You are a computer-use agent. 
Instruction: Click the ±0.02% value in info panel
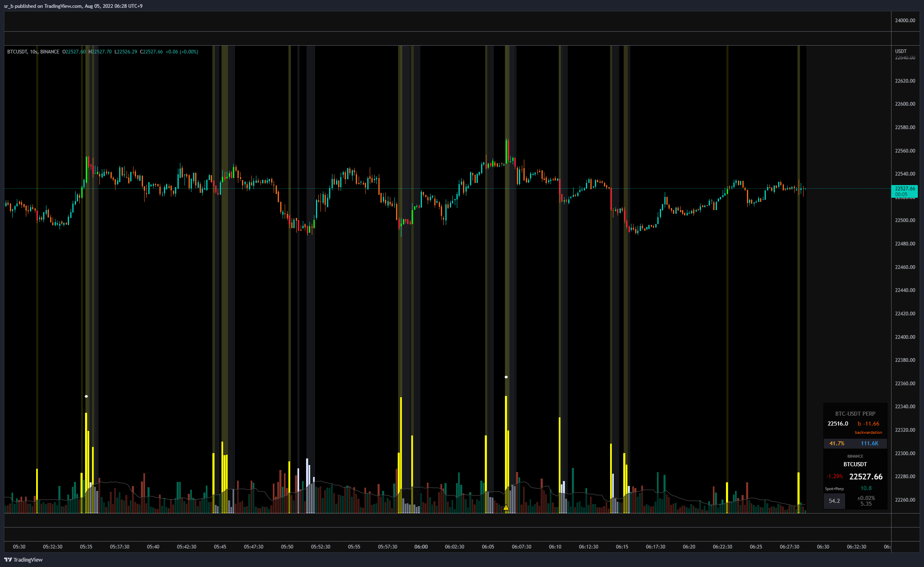[x=866, y=498]
